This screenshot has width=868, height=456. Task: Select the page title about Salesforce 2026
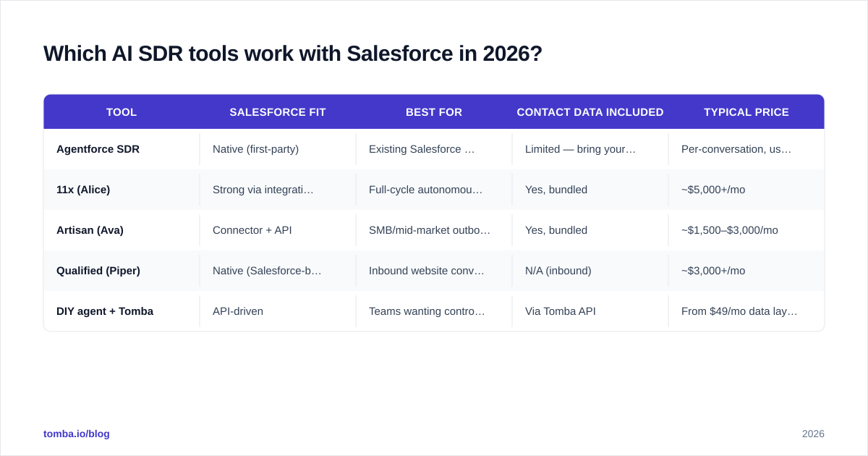[293, 54]
